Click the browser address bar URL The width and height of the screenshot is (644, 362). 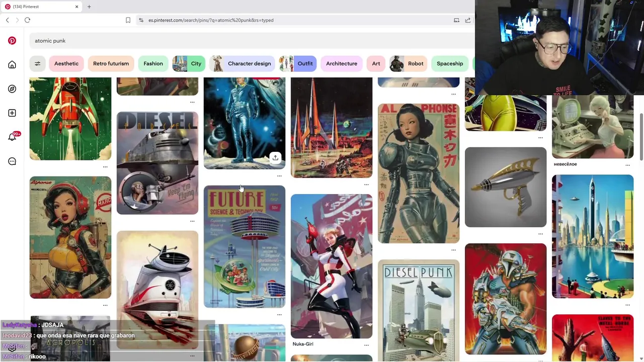click(x=211, y=20)
